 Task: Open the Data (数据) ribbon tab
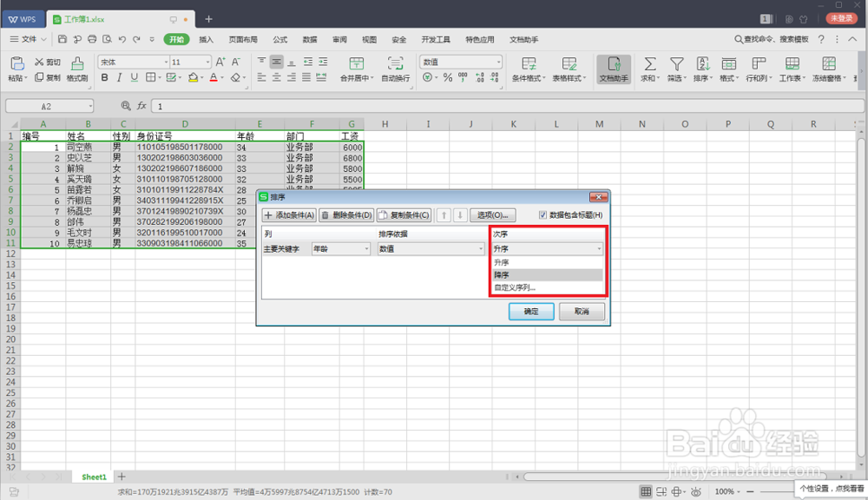click(x=310, y=39)
